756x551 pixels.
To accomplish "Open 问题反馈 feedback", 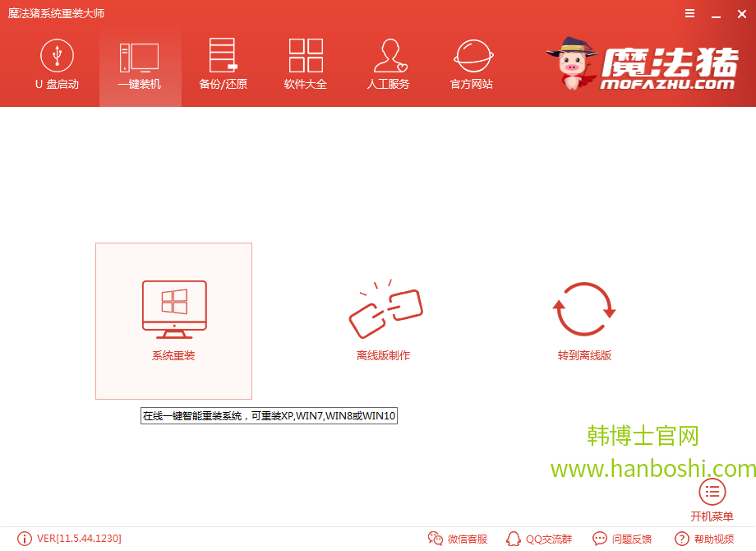I will [622, 539].
